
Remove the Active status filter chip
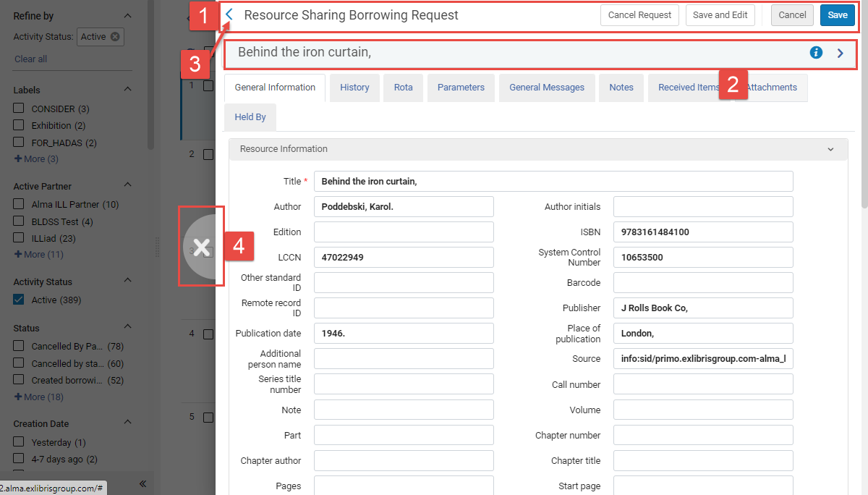click(x=115, y=37)
